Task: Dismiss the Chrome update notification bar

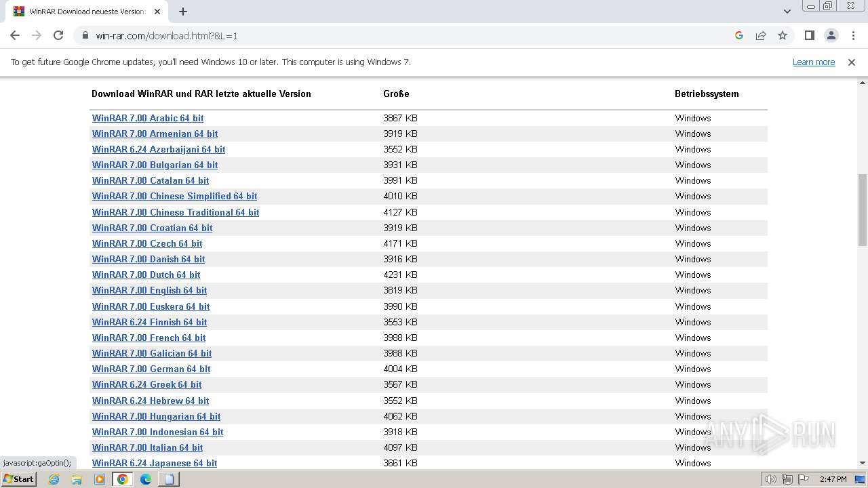Action: coord(851,62)
